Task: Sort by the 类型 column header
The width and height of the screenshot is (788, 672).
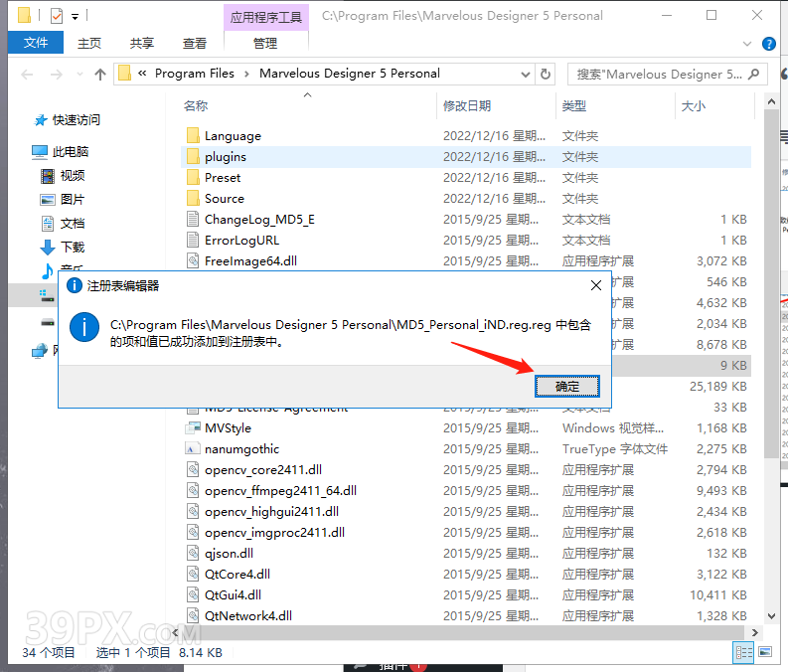Action: [574, 105]
